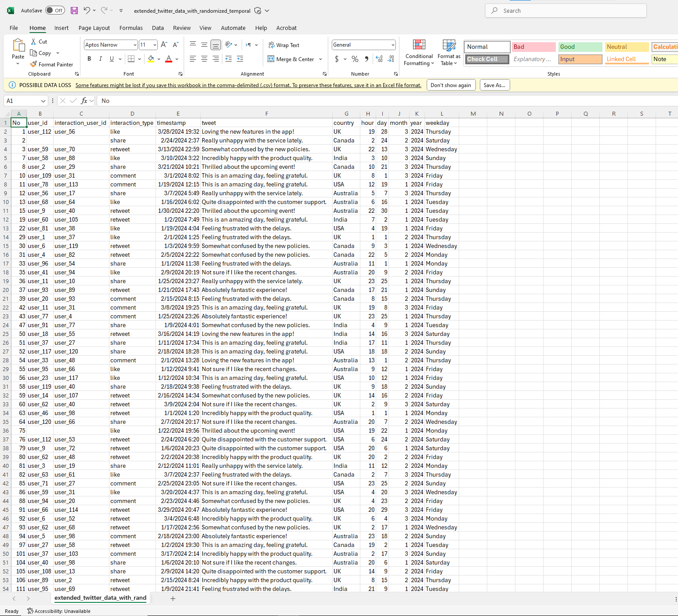Click the Save As... button
The image size is (678, 616).
pyautogui.click(x=494, y=85)
